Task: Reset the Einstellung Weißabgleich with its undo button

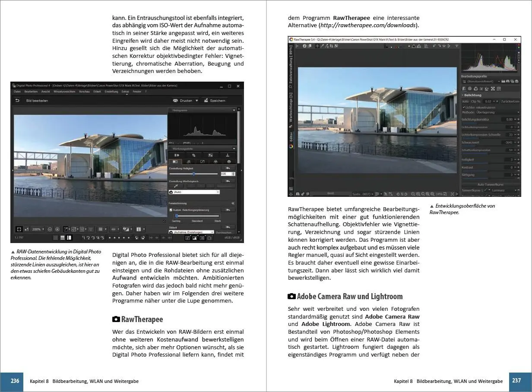Action: tap(228, 181)
